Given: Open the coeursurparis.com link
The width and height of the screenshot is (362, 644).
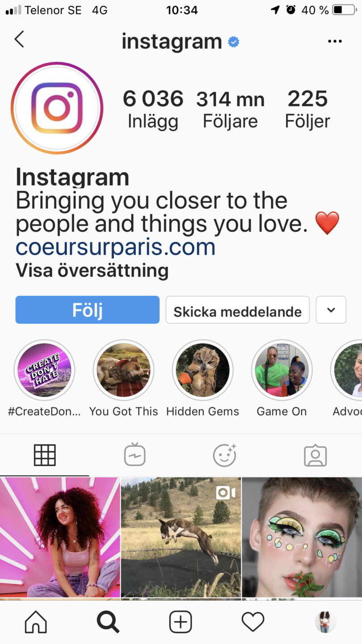Looking at the screenshot, I should tap(116, 247).
